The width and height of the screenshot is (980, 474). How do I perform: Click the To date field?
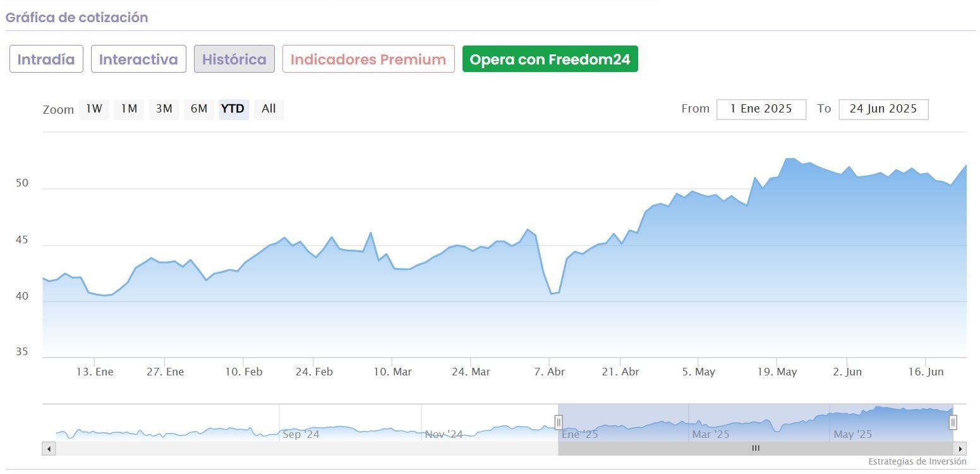coord(883,109)
